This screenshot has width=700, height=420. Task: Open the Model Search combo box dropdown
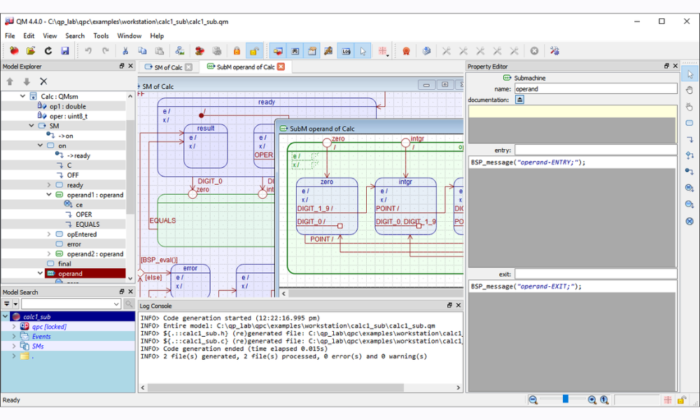[116, 304]
